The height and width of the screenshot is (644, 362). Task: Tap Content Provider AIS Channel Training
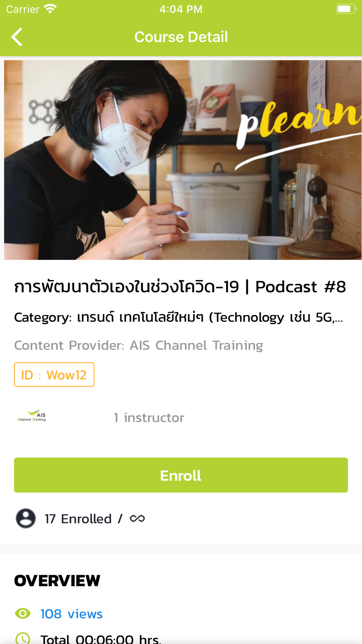click(139, 345)
